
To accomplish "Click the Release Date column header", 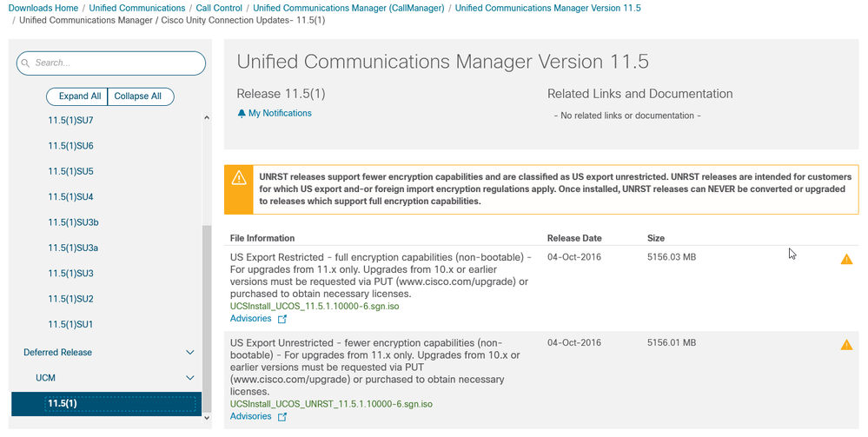I will tap(574, 238).
